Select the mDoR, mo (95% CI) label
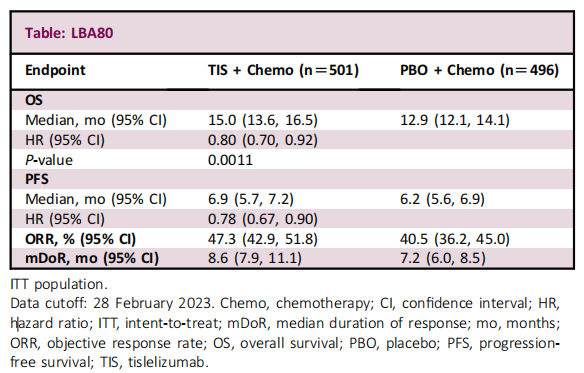Screen dimensions: 584x373 pyautogui.click(x=92, y=258)
